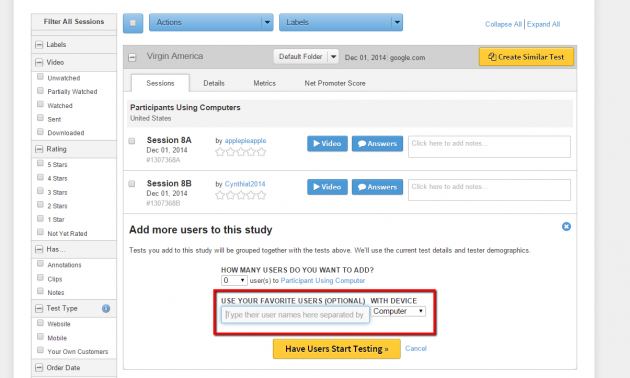This screenshot has height=378, width=630.
Task: Collapse the Rating filter section
Action: click(39, 149)
